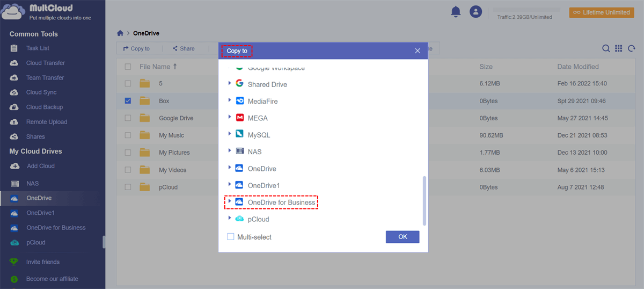
Task: Click the Shares sidebar icon
Action: [x=14, y=136]
